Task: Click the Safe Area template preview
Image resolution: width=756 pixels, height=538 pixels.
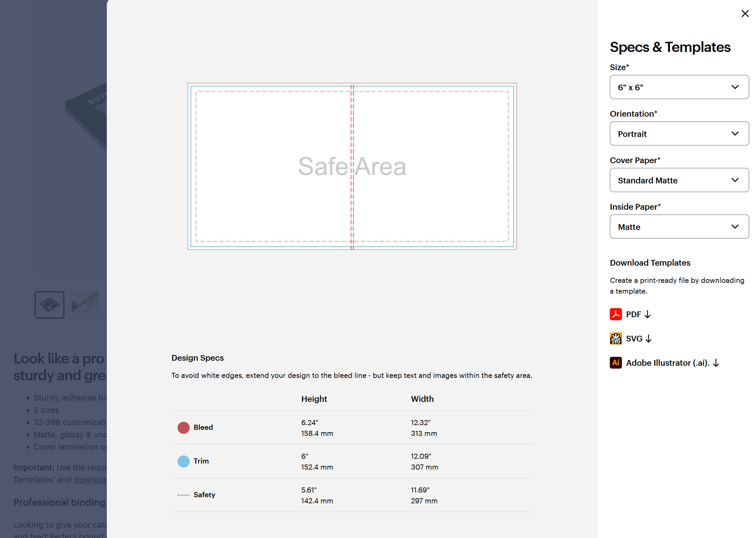Action: (x=352, y=167)
